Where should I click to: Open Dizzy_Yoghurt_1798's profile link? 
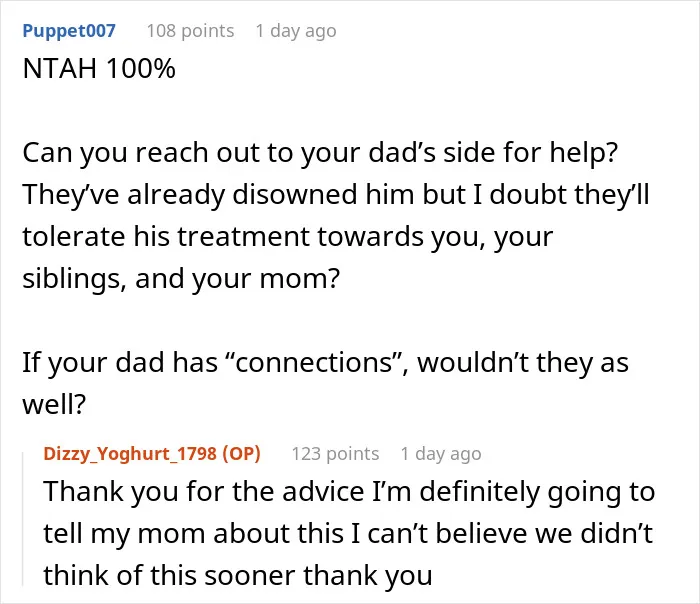[130, 454]
